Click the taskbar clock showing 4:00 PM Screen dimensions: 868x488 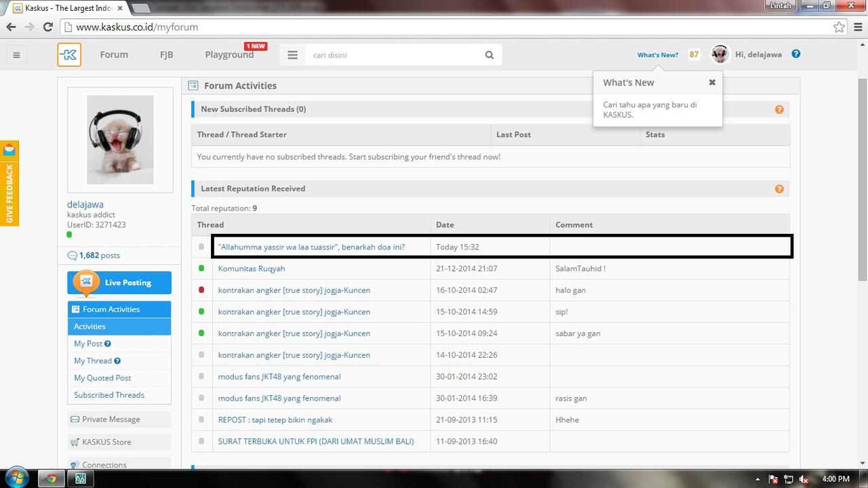(835, 479)
